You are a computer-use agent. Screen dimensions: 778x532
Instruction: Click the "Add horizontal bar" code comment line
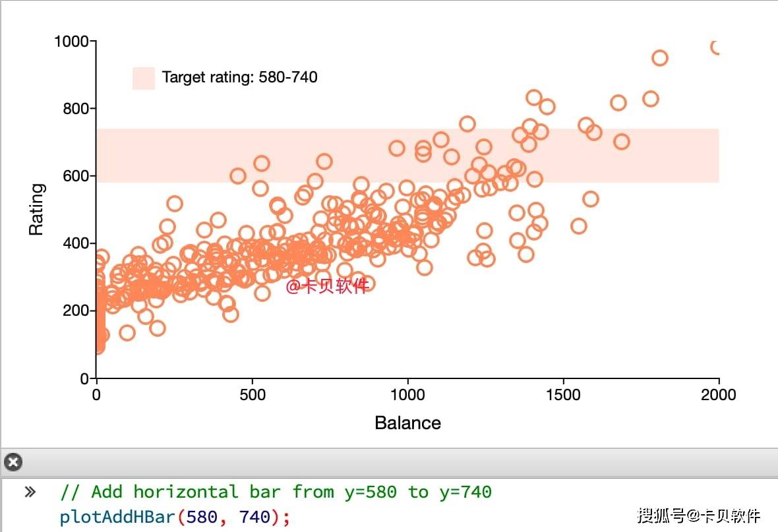click(x=276, y=492)
